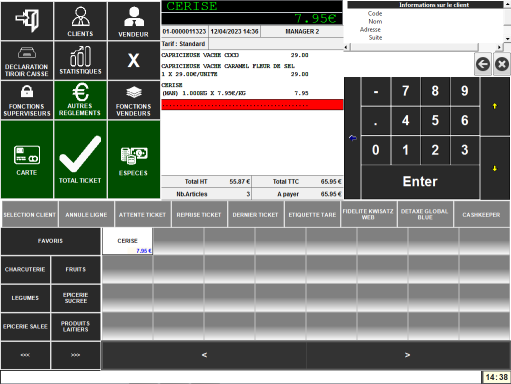Viewport: 511px width, 384px height.
Task: Click the back arrow circle icon
Action: click(x=483, y=64)
